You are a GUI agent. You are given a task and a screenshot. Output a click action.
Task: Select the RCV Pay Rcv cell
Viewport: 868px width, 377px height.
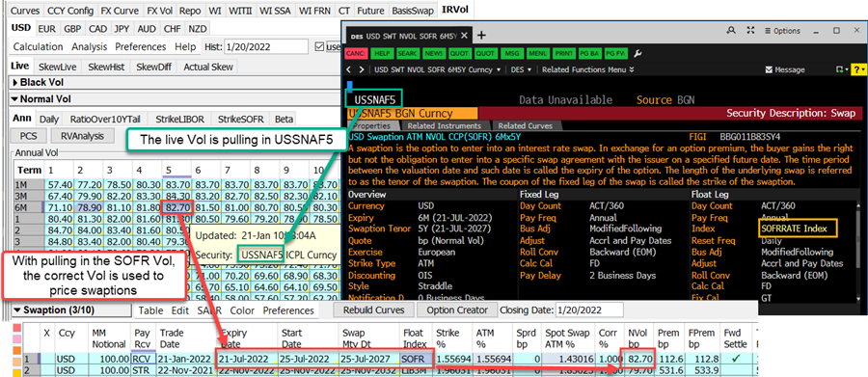(x=144, y=359)
